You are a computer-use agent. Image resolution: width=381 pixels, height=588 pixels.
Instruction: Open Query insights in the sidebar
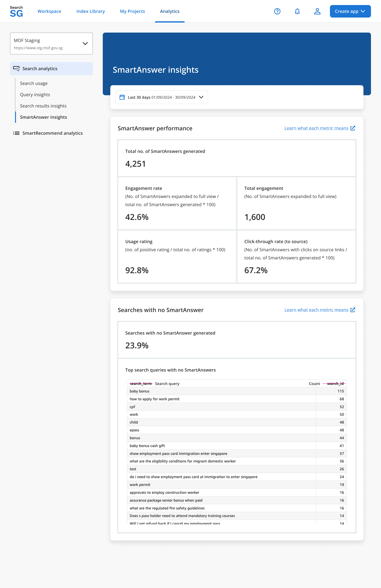coord(35,95)
